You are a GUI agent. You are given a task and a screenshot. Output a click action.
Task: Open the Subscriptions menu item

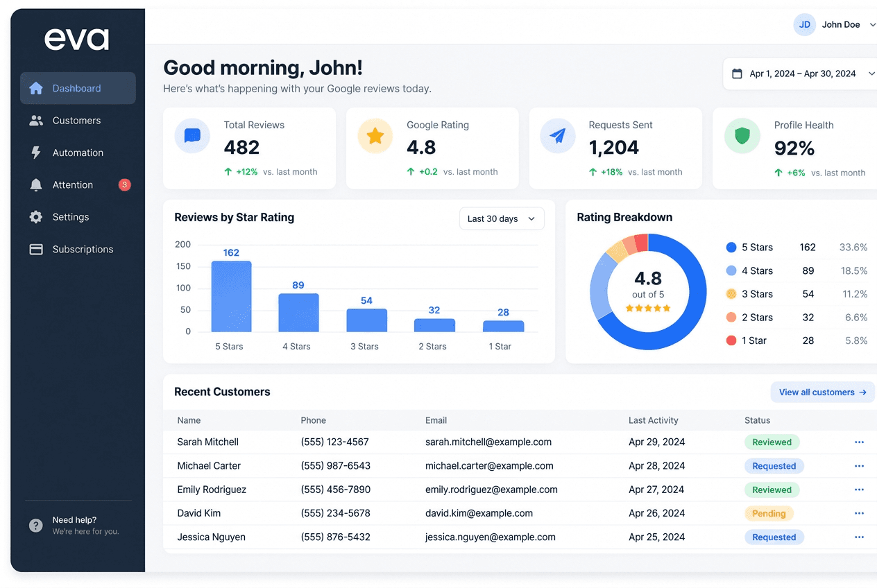coord(78,249)
